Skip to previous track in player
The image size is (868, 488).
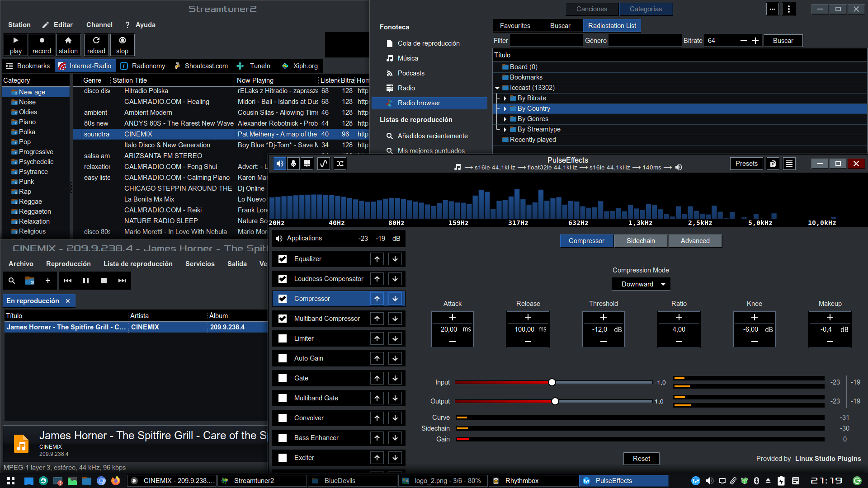tap(68, 281)
